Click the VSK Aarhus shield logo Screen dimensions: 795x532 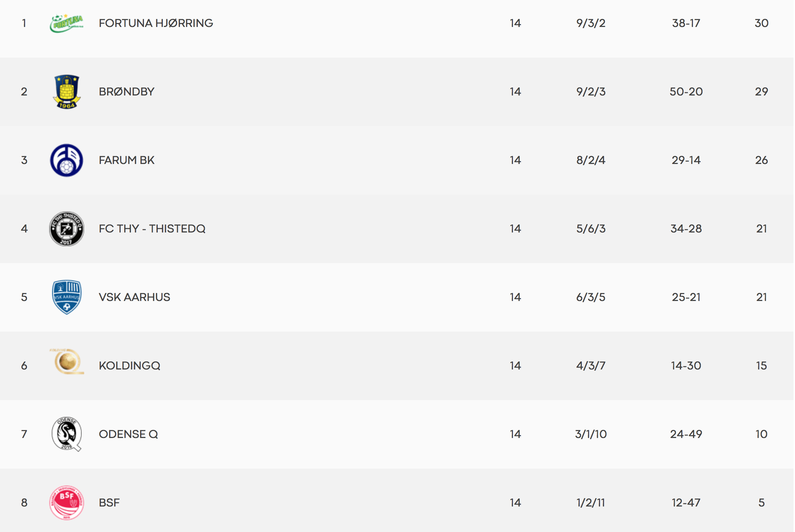click(x=67, y=297)
